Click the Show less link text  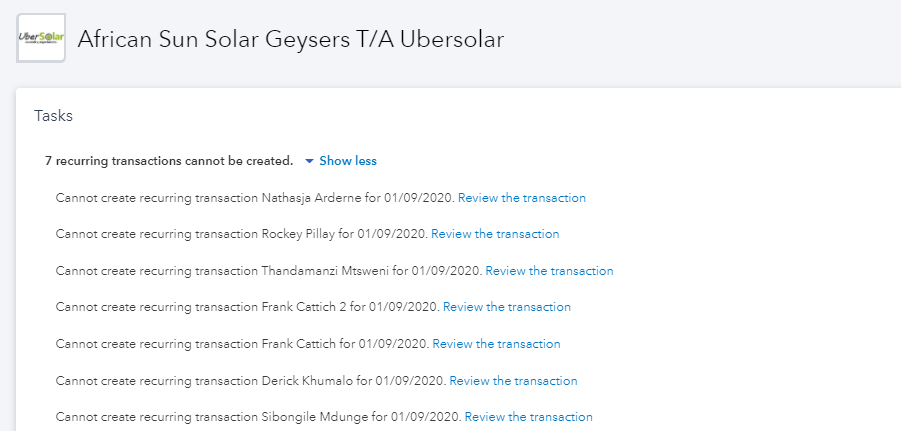pyautogui.click(x=348, y=161)
